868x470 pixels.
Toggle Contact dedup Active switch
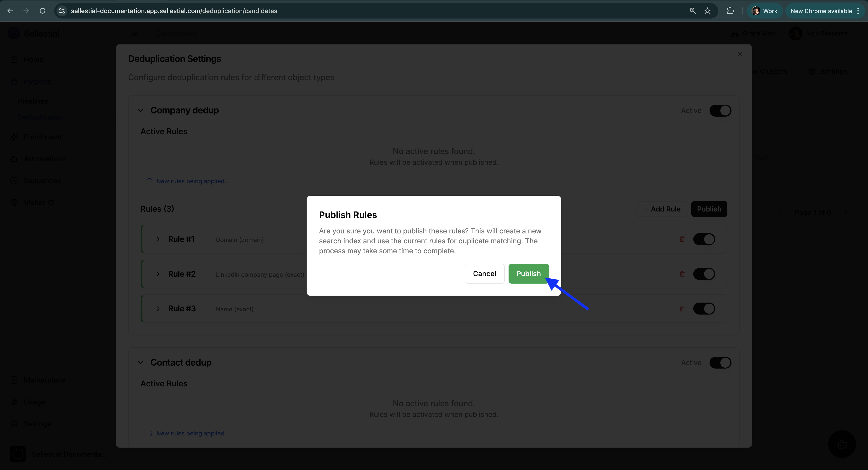point(720,362)
